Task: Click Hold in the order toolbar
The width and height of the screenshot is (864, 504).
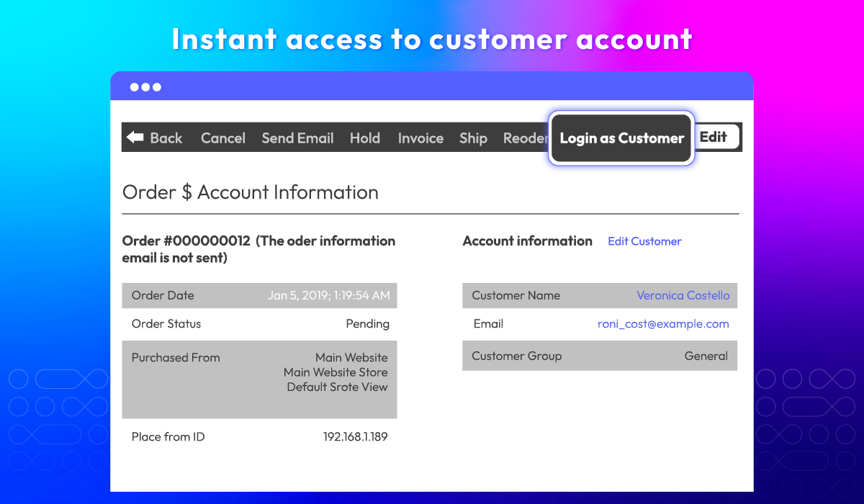Action: (365, 138)
